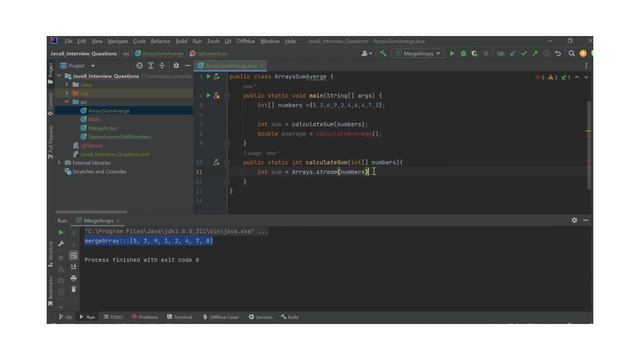
Task: Click the Build project hammer icon
Action: click(x=383, y=53)
